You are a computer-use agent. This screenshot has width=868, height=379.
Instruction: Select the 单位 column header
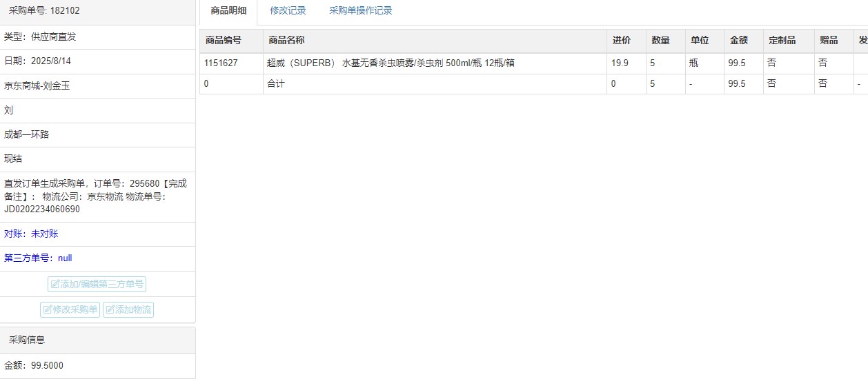coord(704,41)
